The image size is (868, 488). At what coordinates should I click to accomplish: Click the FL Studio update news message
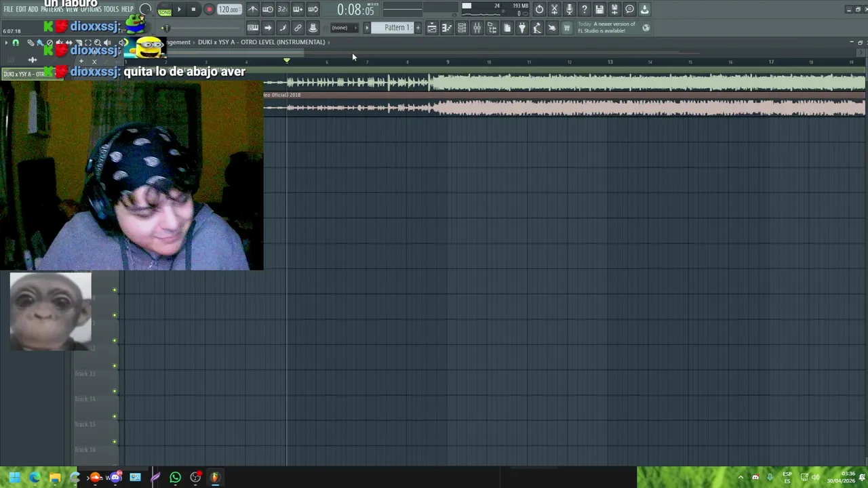click(x=606, y=28)
